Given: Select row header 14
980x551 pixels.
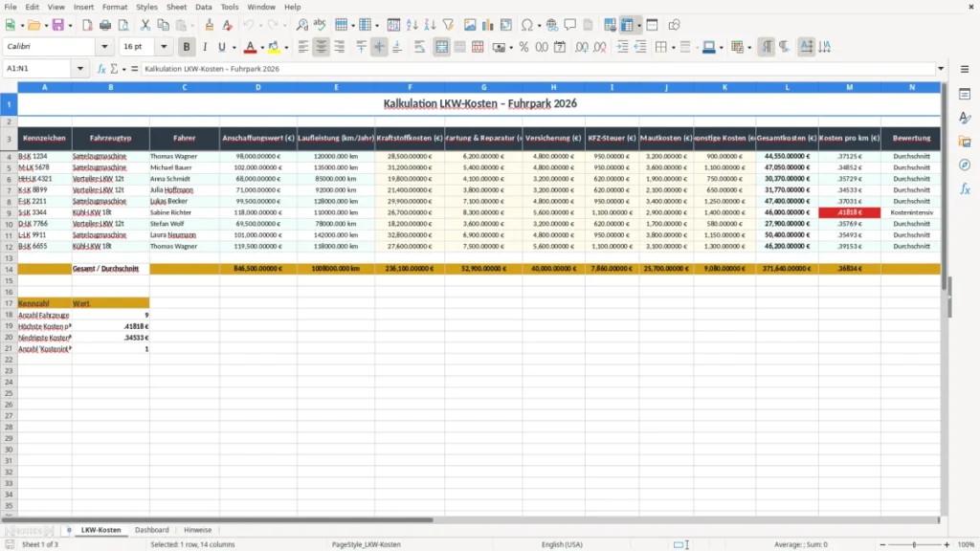Looking at the screenshot, I should point(9,269).
